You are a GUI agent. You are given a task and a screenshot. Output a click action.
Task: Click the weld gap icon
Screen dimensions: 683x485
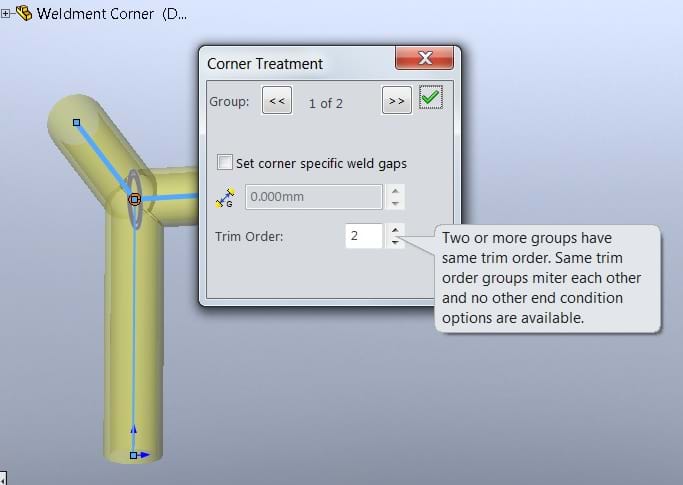click(x=225, y=197)
